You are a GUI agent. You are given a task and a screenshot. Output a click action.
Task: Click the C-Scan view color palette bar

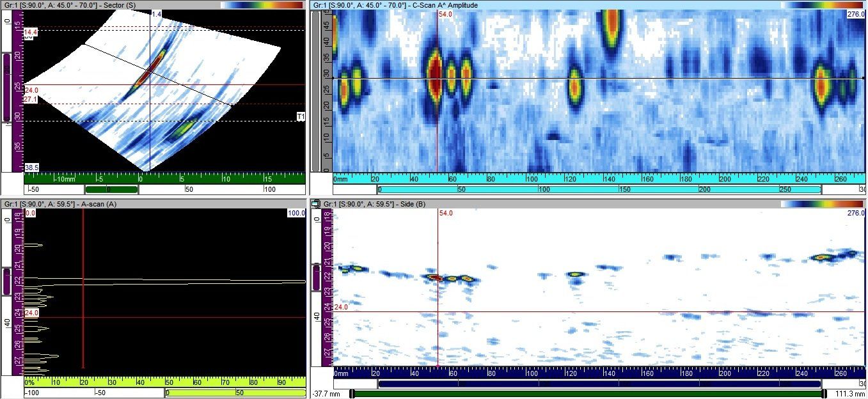[822, 5]
